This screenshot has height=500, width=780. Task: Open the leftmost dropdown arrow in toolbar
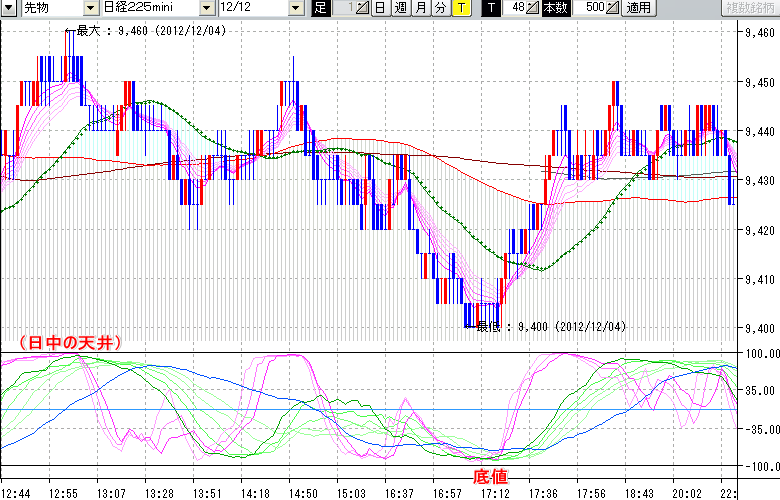point(9,8)
